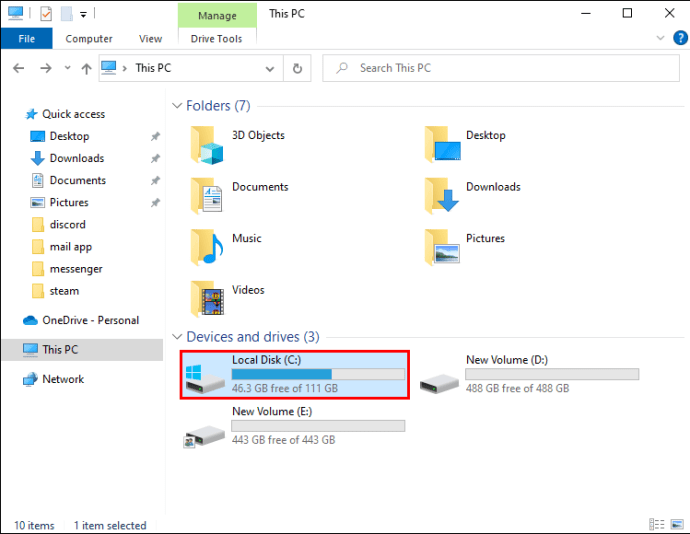Open the messenger folder in sidebar
Image resolution: width=690 pixels, height=534 pixels.
[x=76, y=269]
